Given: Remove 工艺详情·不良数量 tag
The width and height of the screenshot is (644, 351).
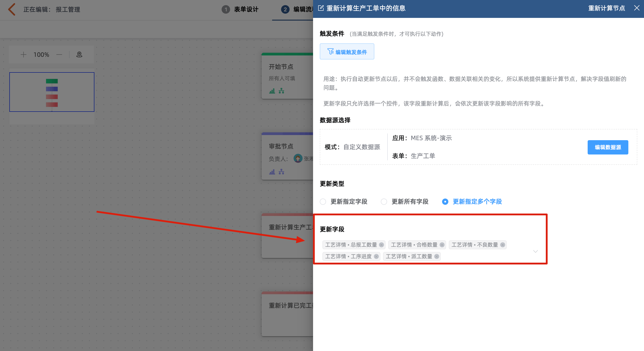Looking at the screenshot, I should click(x=502, y=245).
